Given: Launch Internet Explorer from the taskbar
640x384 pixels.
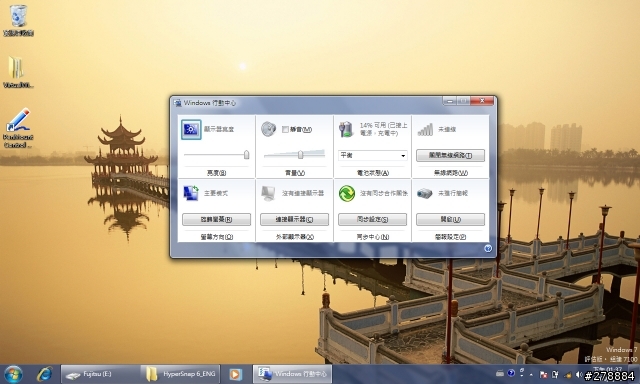Looking at the screenshot, I should point(44,374).
